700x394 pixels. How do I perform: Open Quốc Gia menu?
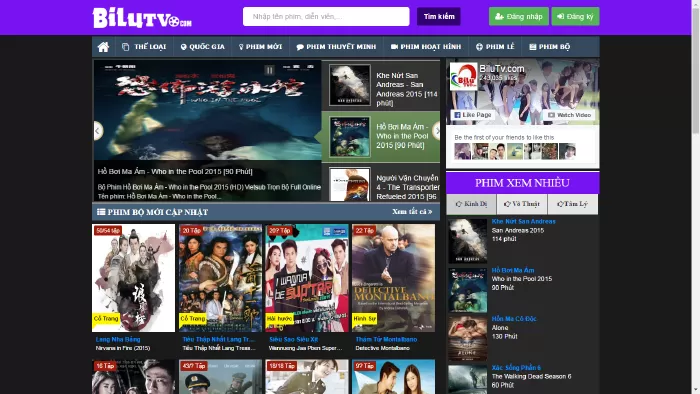(203, 47)
